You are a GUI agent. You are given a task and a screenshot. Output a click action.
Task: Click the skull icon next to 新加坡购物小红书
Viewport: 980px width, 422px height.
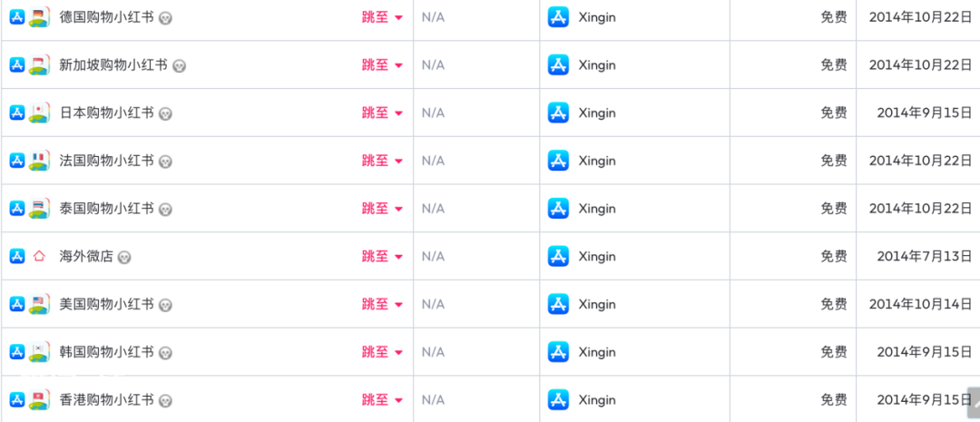pyautogui.click(x=179, y=65)
